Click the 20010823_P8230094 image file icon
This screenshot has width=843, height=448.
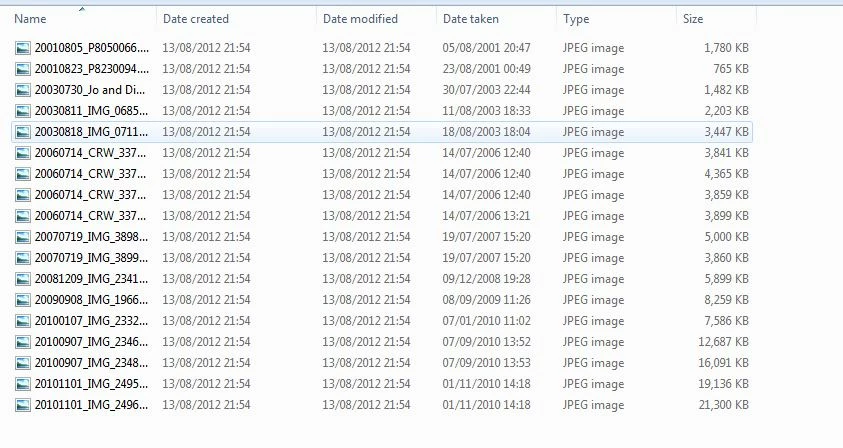[x=23, y=69]
